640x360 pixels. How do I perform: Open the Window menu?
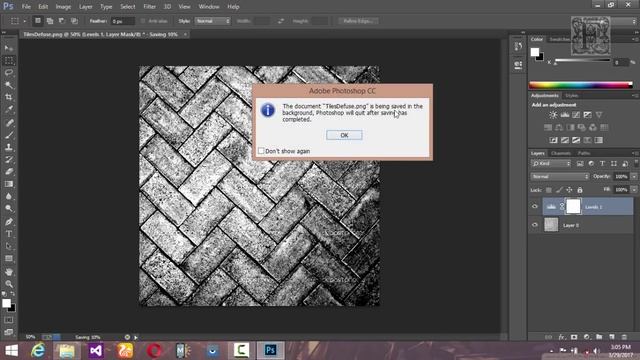click(209, 7)
